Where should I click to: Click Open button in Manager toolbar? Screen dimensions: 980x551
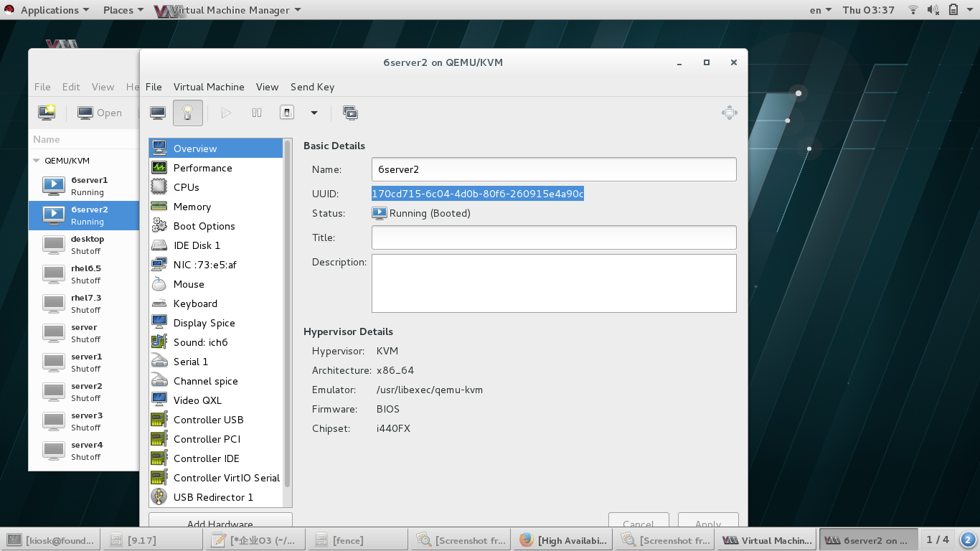[x=100, y=113]
